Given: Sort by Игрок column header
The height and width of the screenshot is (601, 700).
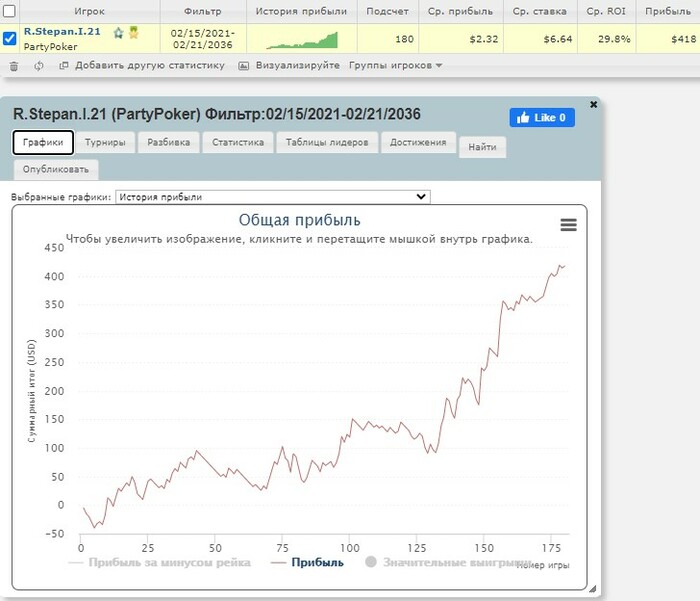Looking at the screenshot, I should click(x=89, y=11).
